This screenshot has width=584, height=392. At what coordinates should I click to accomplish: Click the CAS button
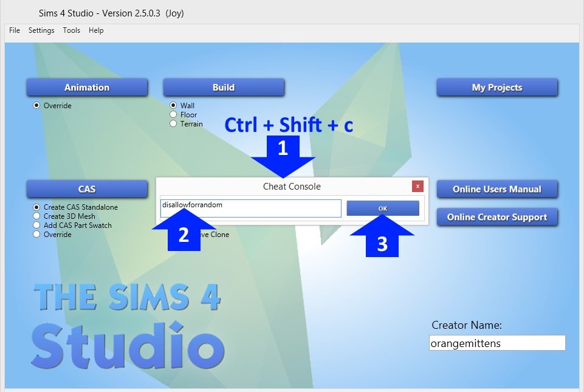(x=87, y=189)
